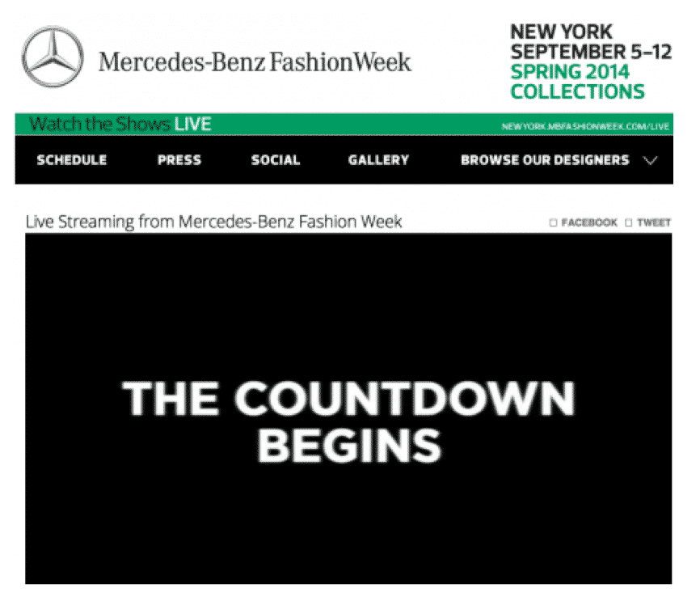700x605 pixels.
Task: Click the Watch the Shows LIVE banner text
Action: point(120,124)
